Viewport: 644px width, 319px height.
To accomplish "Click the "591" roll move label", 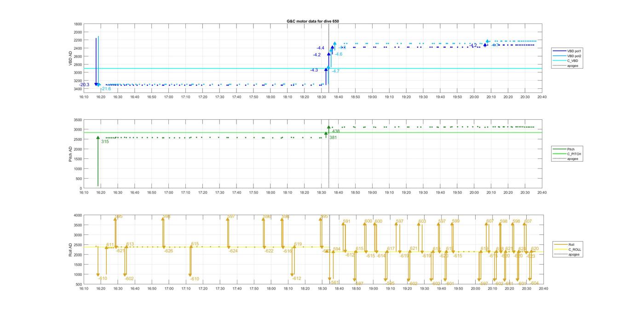I will click(346, 221).
